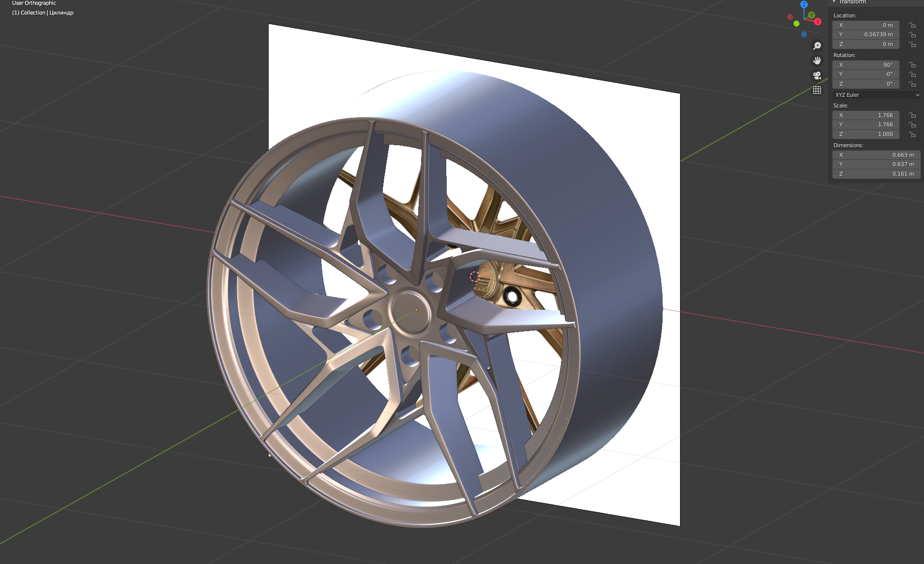Image resolution: width=924 pixels, height=564 pixels.
Task: Click the Rotation Y field showing -0°
Action: [866, 75]
